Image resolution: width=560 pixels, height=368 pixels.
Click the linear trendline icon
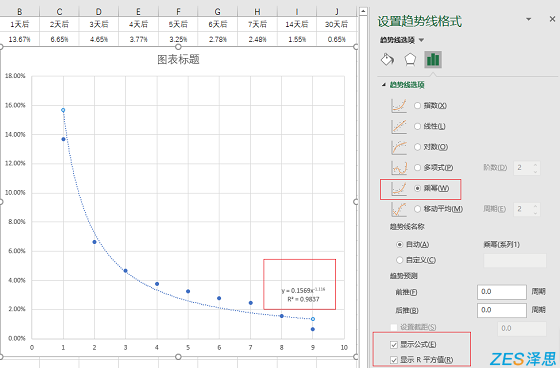(399, 126)
